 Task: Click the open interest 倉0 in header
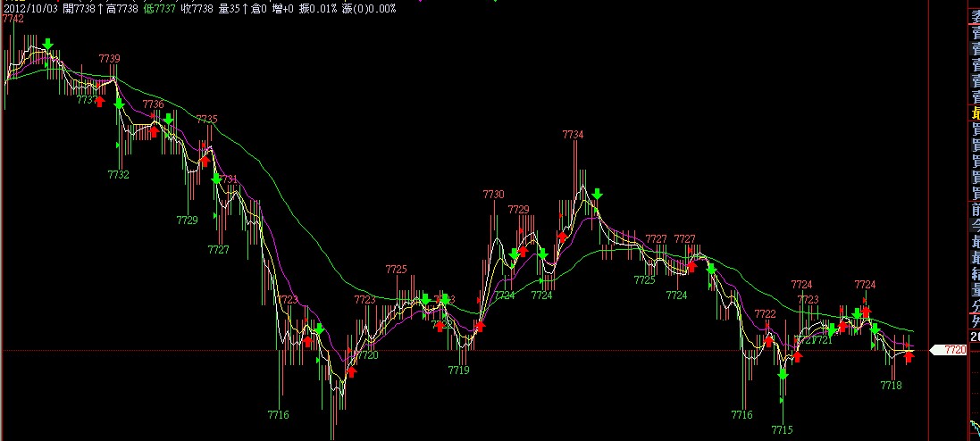[259, 9]
